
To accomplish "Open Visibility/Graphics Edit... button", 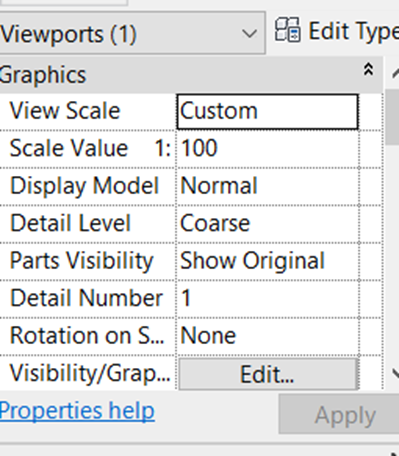I will tap(268, 374).
